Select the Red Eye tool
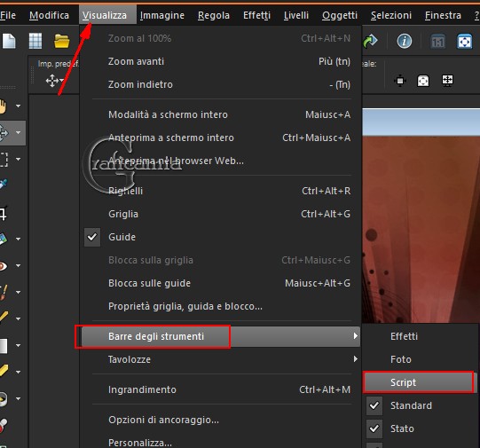480x448 pixels. (3, 265)
